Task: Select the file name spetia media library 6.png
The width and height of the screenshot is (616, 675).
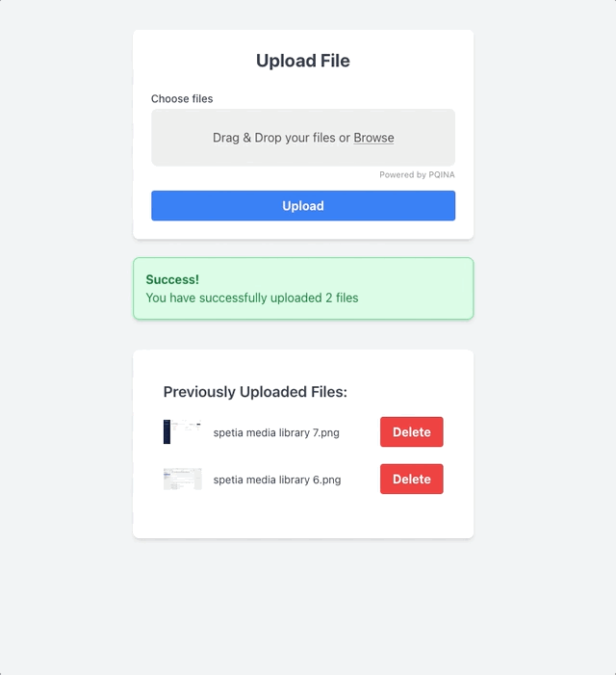Action: (x=276, y=480)
